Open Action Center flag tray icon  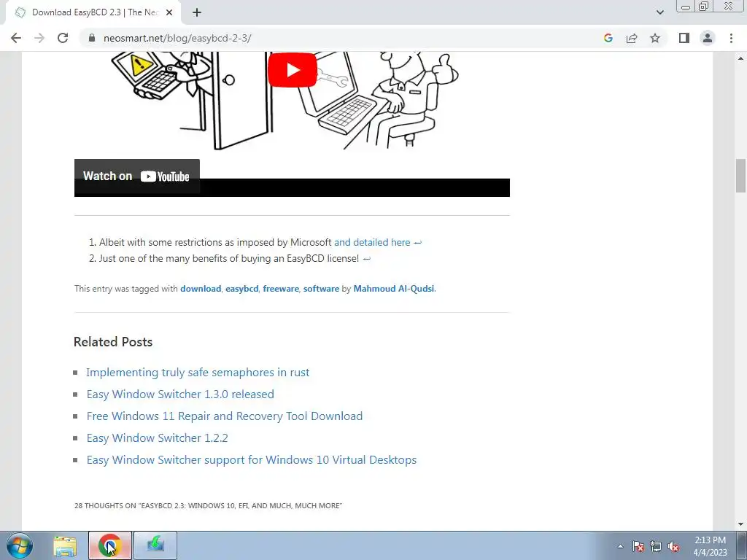tap(638, 546)
